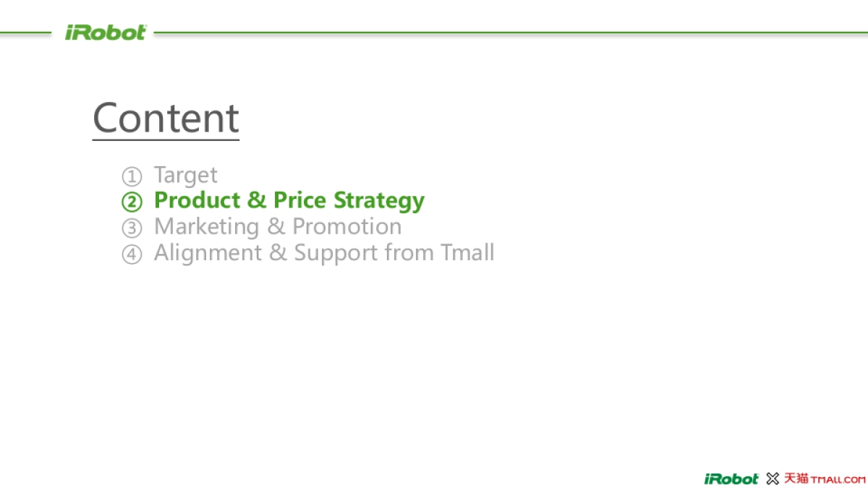Click the 天猫 Tmall logo characters
This screenshot has height=488, width=868.
pyautogui.click(x=796, y=479)
